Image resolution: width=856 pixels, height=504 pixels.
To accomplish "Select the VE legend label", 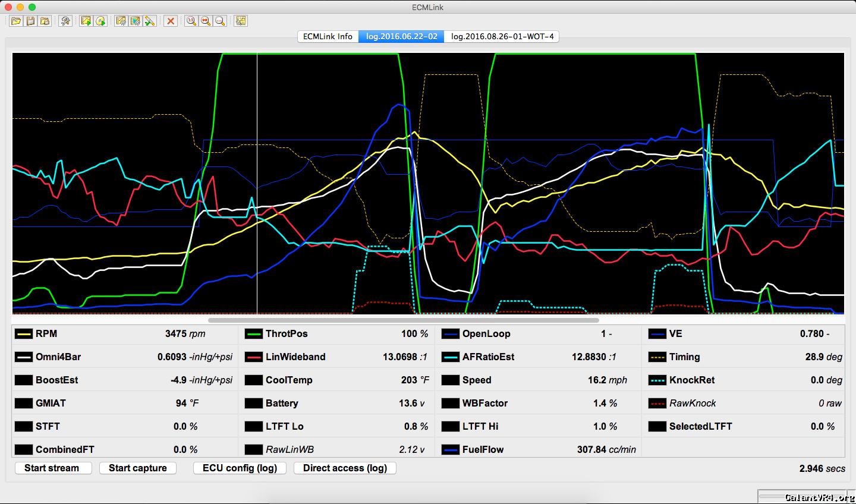I will click(x=676, y=334).
